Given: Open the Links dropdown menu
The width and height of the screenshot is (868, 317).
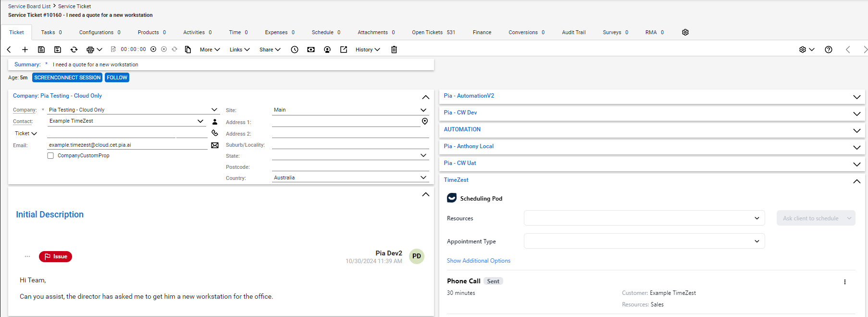Looking at the screenshot, I should coord(240,50).
